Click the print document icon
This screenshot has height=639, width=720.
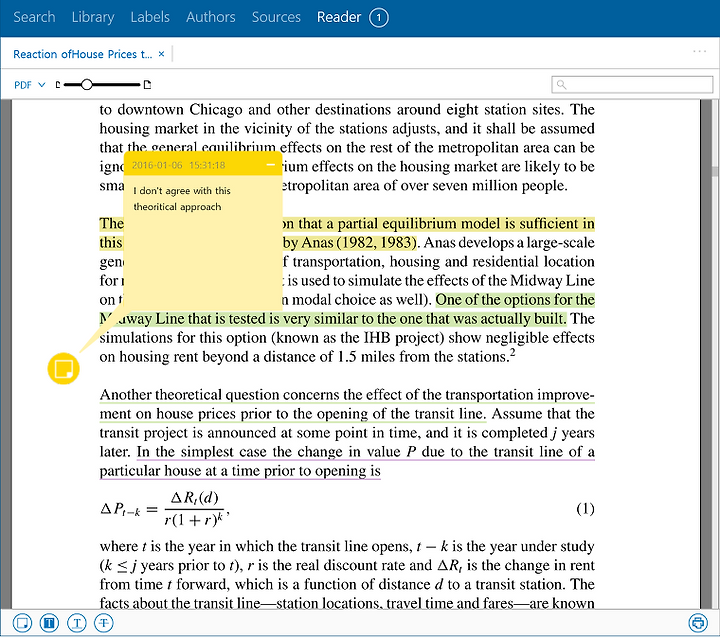click(x=698, y=623)
